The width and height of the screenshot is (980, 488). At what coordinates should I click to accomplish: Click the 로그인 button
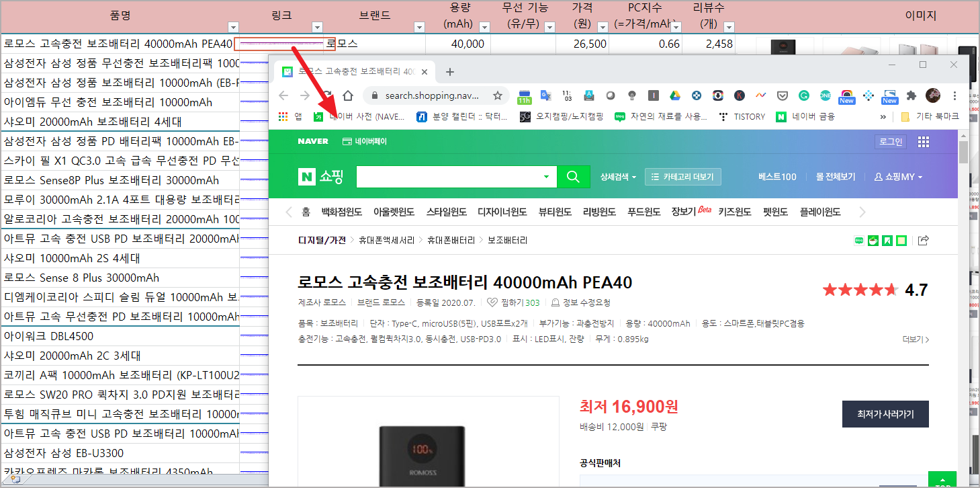pyautogui.click(x=891, y=142)
